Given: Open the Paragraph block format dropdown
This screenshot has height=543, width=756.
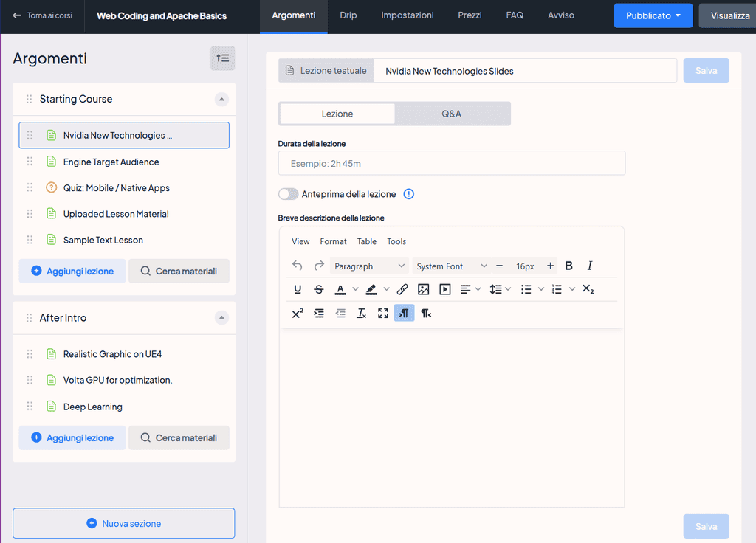Looking at the screenshot, I should 369,266.
